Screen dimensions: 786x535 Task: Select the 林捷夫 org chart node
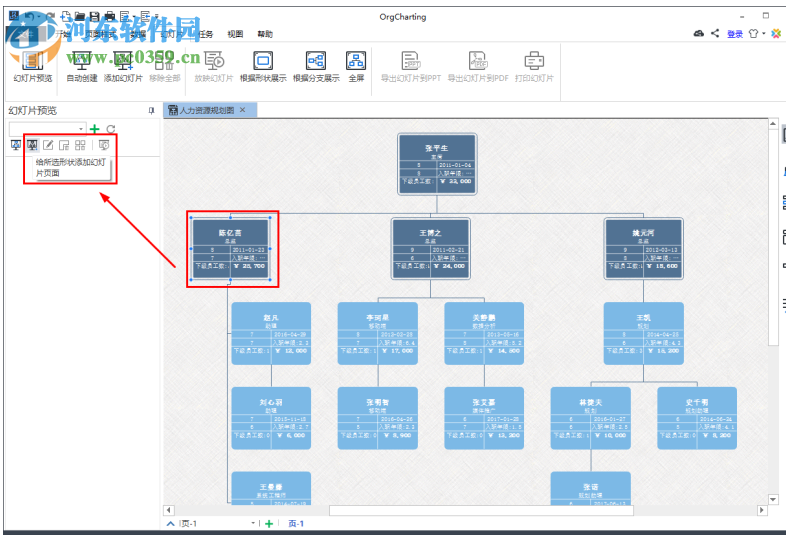click(x=591, y=418)
